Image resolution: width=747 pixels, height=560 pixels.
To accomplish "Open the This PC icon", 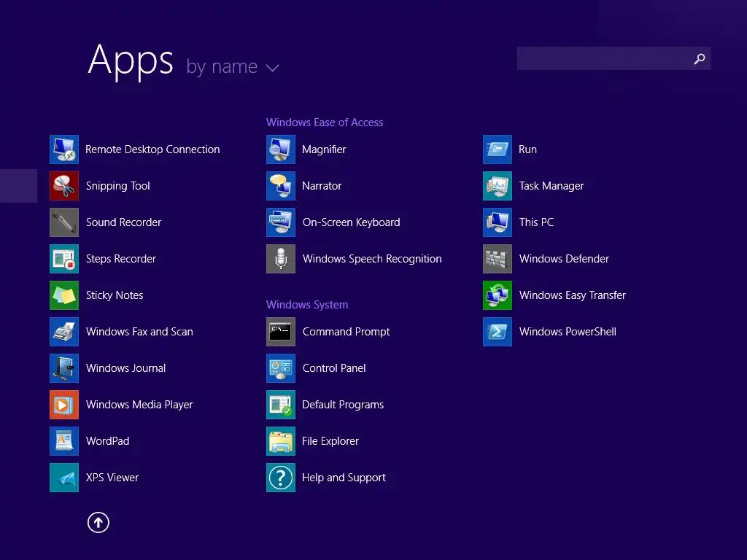I will pyautogui.click(x=498, y=222).
